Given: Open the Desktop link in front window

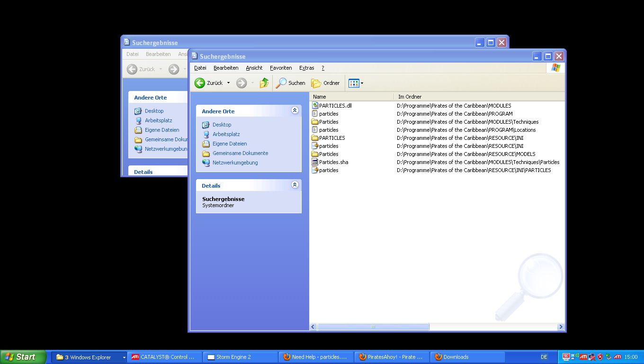Looking at the screenshot, I should point(222,125).
